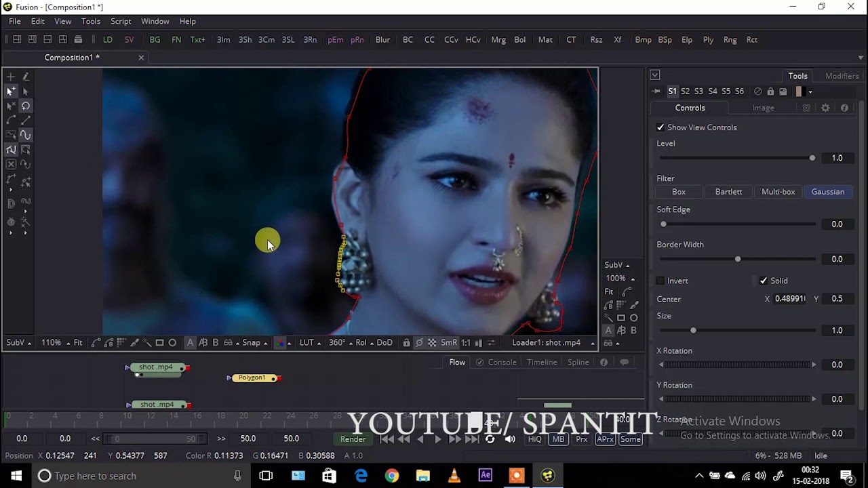
Task: Toggle the Prx proxy button
Action: [x=581, y=439]
